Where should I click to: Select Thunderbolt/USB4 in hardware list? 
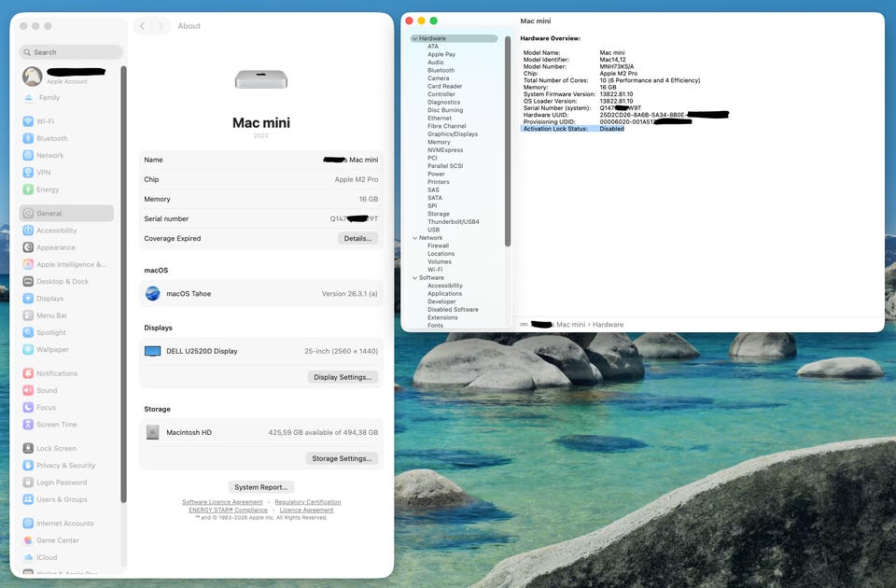453,222
